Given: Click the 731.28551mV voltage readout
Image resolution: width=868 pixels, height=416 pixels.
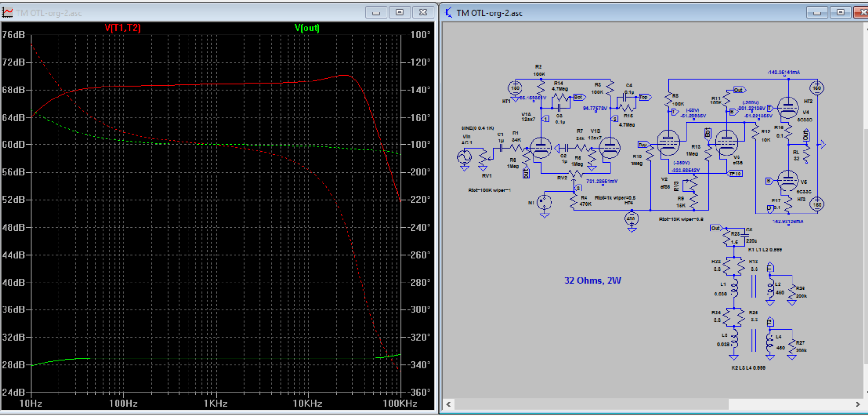Looking at the screenshot, I should [x=602, y=181].
